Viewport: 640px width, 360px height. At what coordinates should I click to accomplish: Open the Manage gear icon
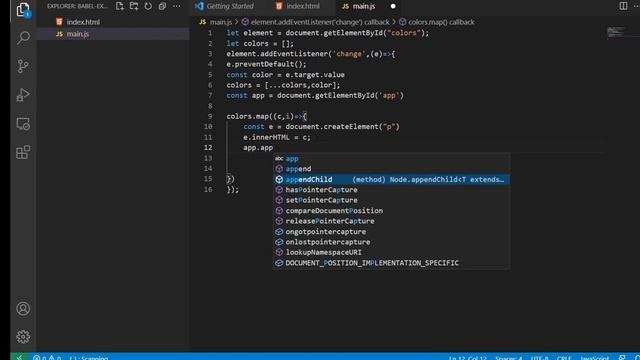23,337
